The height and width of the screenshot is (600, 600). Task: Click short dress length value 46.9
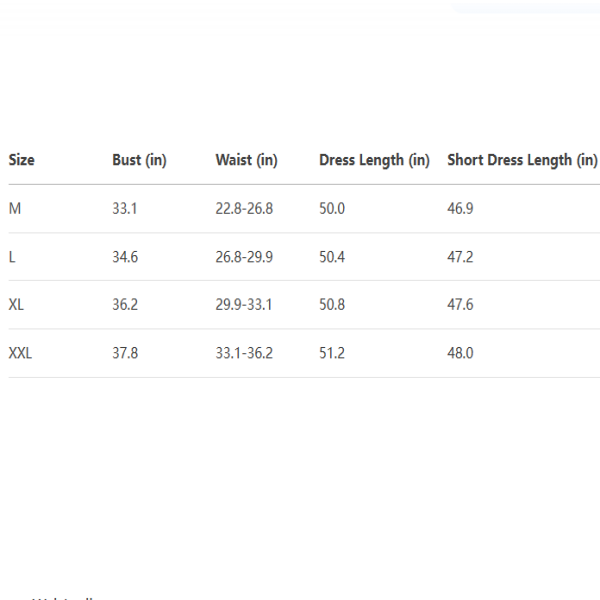[460, 209]
